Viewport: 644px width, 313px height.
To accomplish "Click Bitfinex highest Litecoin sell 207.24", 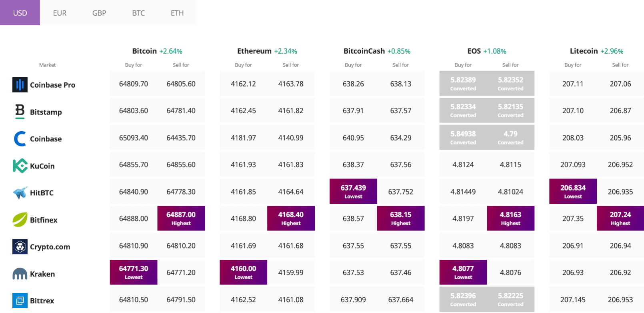I will (620, 218).
